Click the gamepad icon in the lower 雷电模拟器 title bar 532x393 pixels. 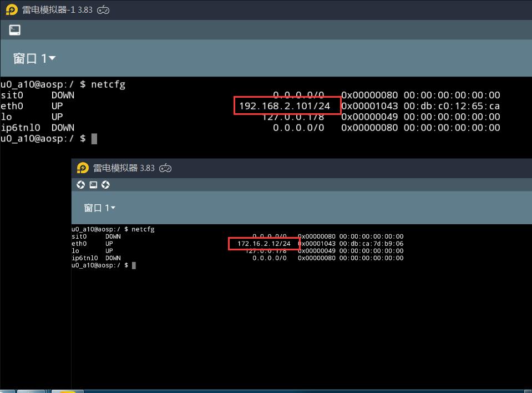[x=165, y=168]
